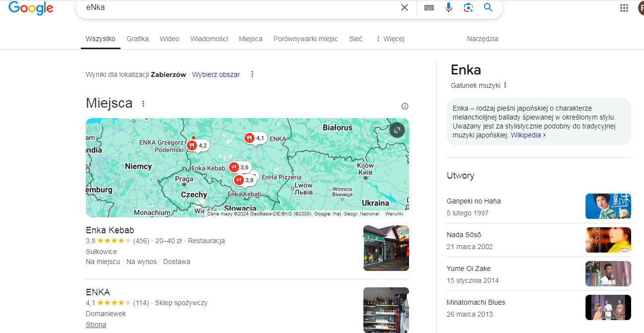Click the 3,6 restaurant map pin

239,168
